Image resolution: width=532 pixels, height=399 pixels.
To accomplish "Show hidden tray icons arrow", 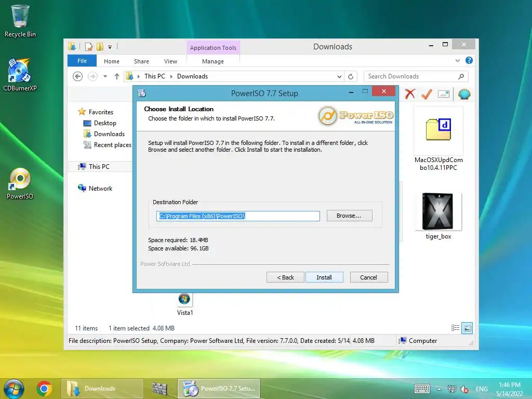I will coord(439,389).
